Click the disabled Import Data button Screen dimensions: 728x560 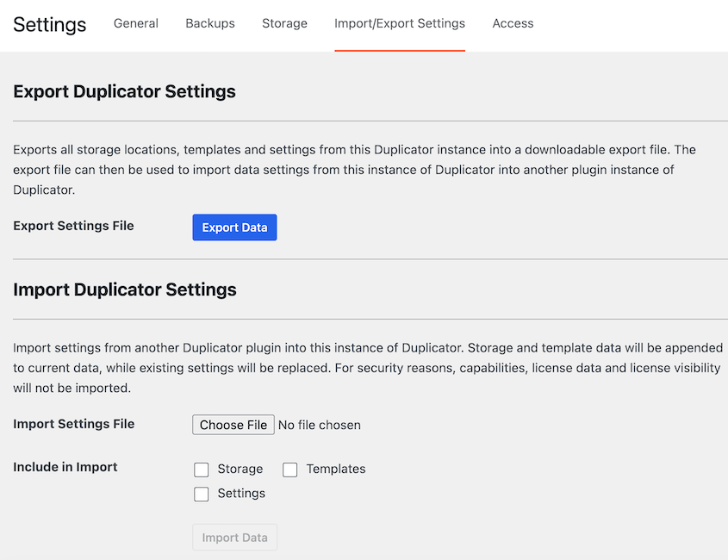coord(235,538)
